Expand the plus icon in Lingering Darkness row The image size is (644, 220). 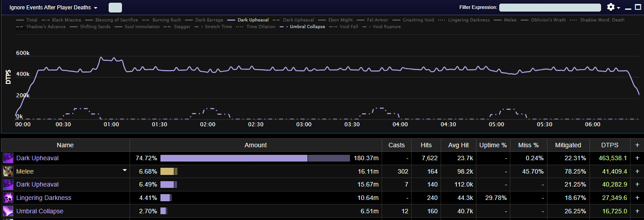pos(637,198)
